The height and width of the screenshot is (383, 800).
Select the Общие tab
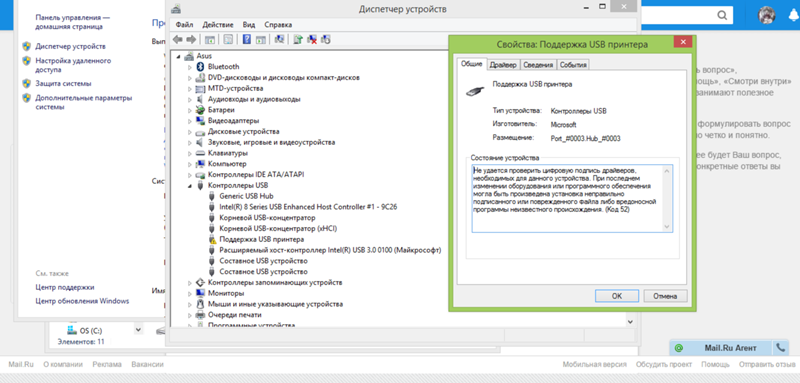pyautogui.click(x=472, y=64)
